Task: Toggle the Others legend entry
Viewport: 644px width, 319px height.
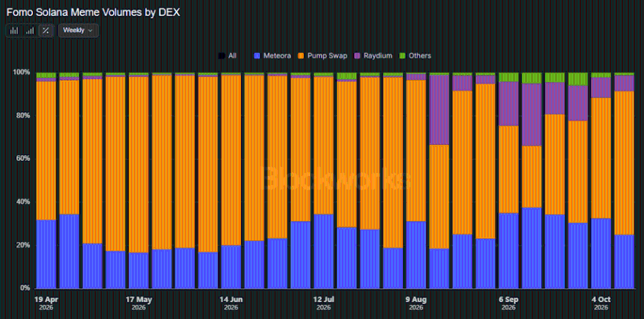Action: [416, 55]
